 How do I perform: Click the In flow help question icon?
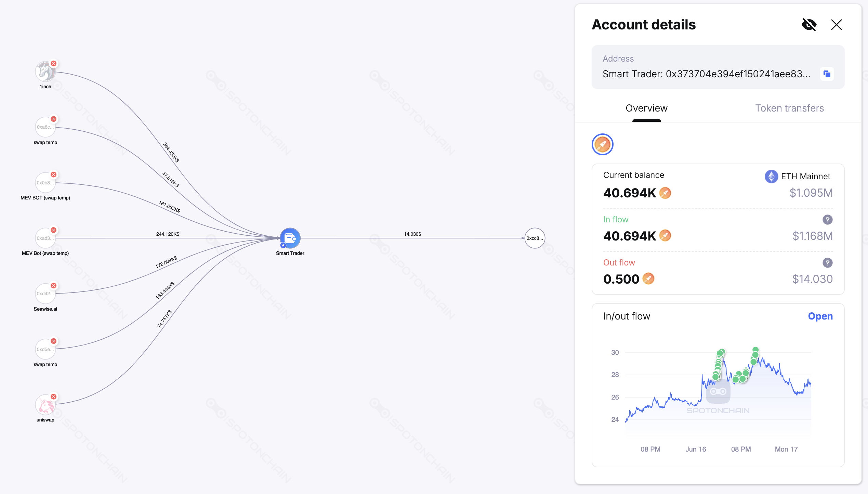(x=827, y=220)
